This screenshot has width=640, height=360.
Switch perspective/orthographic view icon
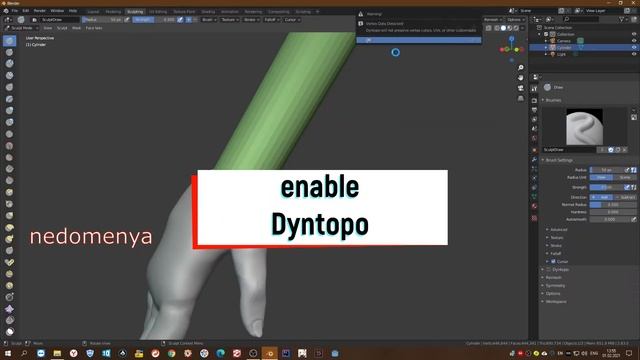(x=520, y=98)
